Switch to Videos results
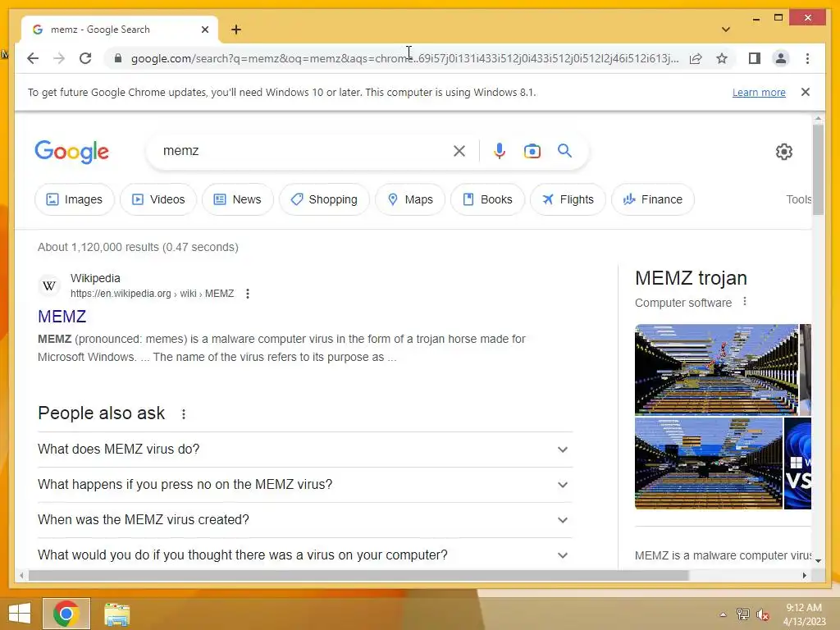 click(x=158, y=199)
